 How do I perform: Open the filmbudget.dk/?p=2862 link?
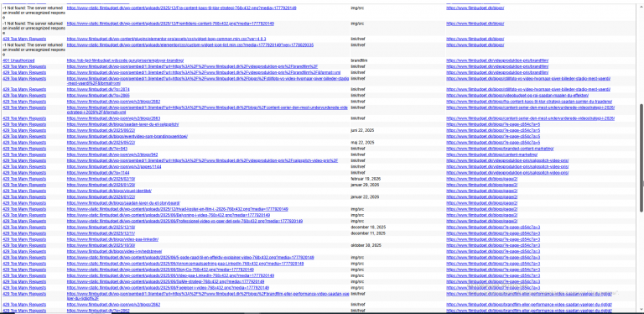pos(98,311)
